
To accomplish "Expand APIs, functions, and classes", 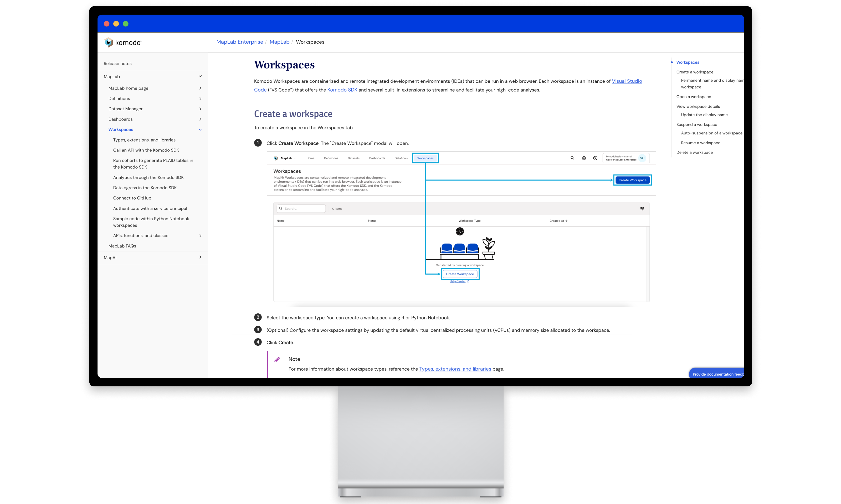I will (200, 236).
